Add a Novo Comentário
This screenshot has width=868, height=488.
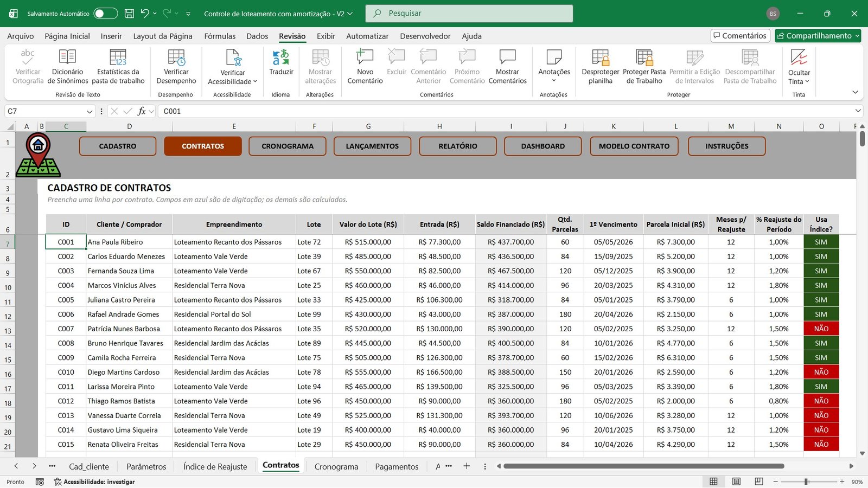(365, 67)
